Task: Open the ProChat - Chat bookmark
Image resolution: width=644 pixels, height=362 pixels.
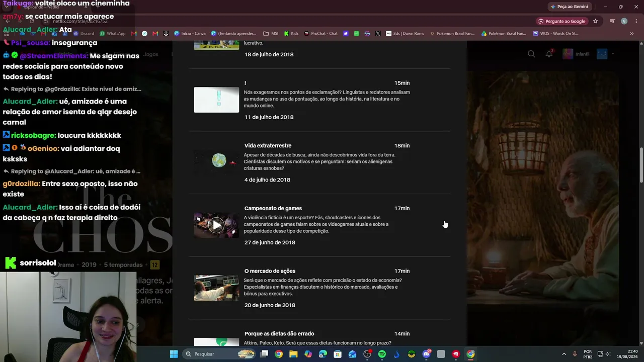Action: click(x=320, y=34)
